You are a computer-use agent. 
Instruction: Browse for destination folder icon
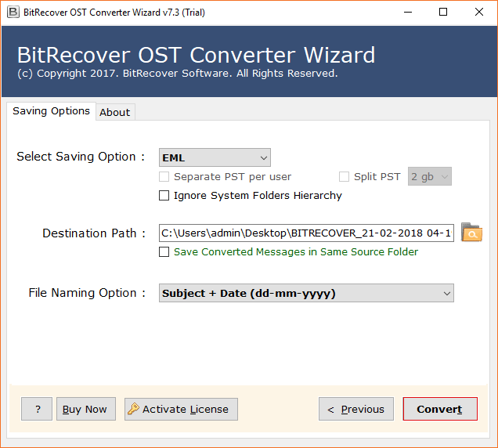click(x=471, y=233)
